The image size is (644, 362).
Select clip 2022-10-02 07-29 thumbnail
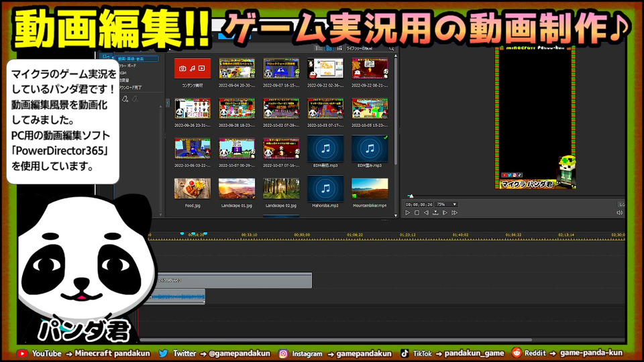coord(281,109)
